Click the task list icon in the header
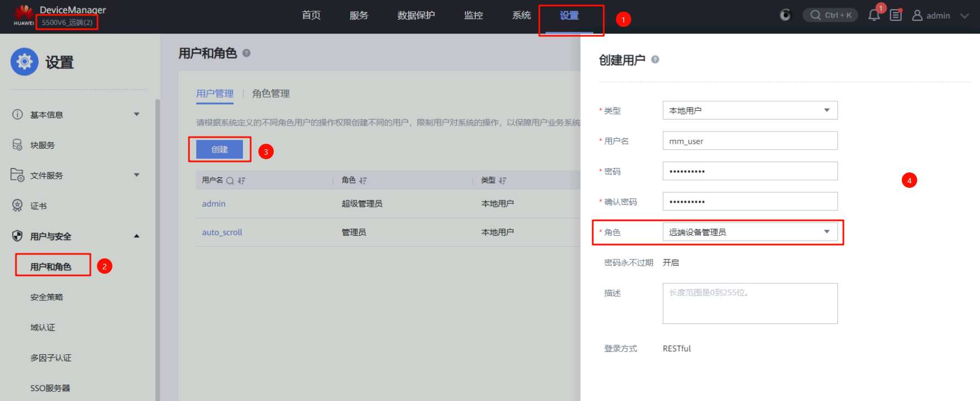This screenshot has height=401, width=980. [x=896, y=15]
